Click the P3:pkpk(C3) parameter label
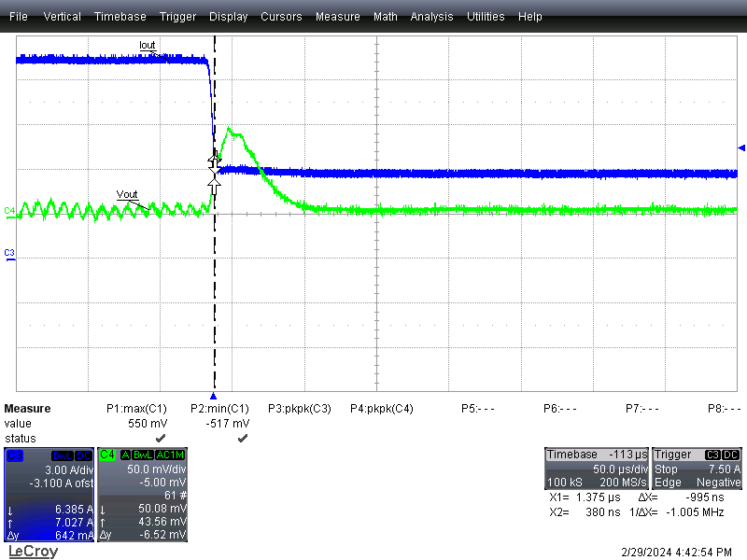 pos(299,409)
